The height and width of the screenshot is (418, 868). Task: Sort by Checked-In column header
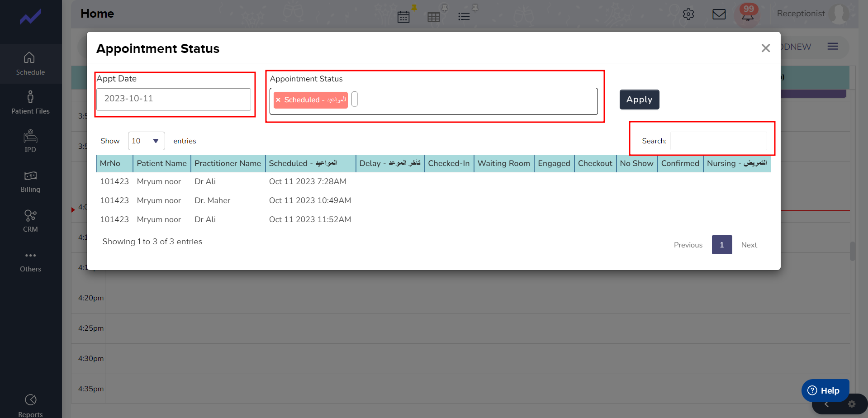coord(449,163)
